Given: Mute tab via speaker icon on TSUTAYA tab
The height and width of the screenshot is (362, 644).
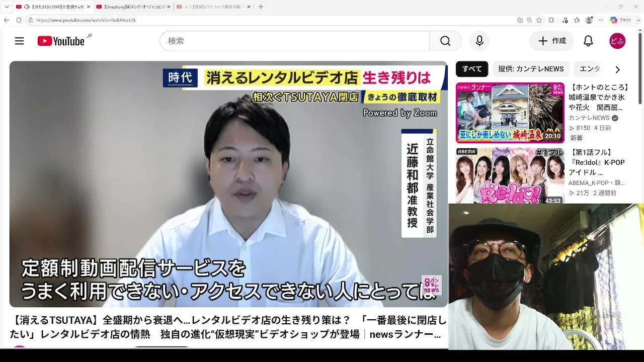Looking at the screenshot, I should (26, 7).
